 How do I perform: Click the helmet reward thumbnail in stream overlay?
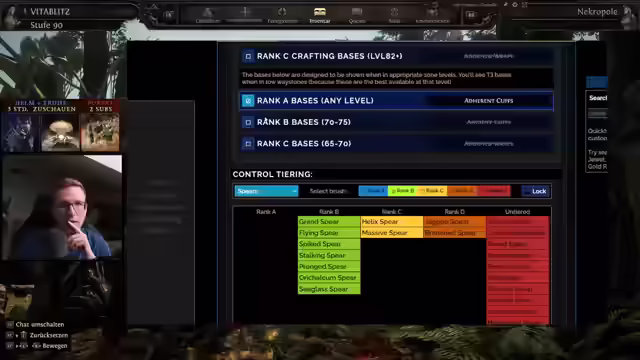21,132
